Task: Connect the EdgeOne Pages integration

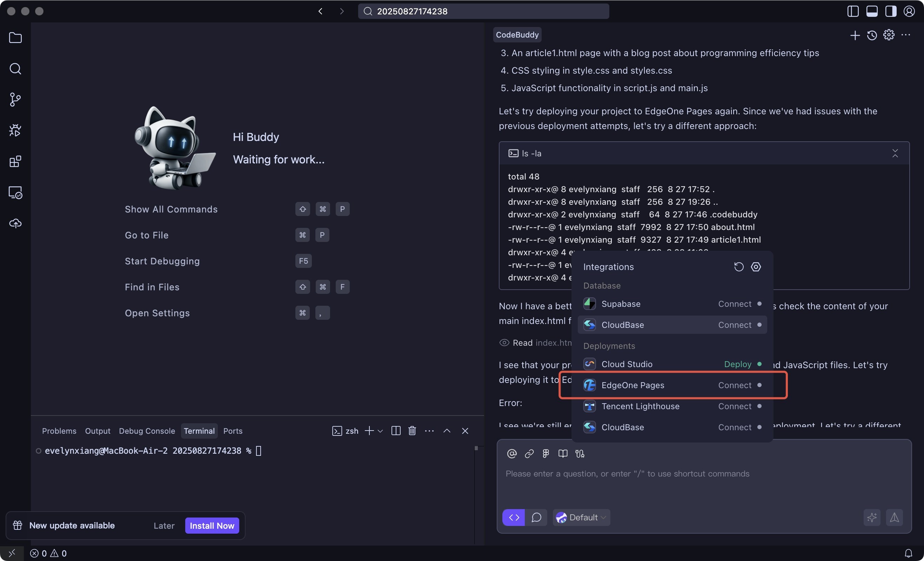Action: pyautogui.click(x=734, y=385)
